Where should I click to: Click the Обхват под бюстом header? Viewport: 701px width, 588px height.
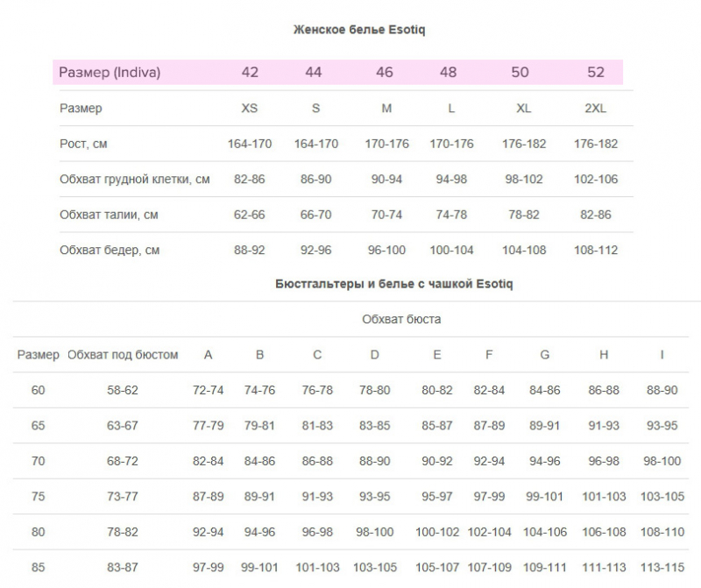(x=123, y=355)
